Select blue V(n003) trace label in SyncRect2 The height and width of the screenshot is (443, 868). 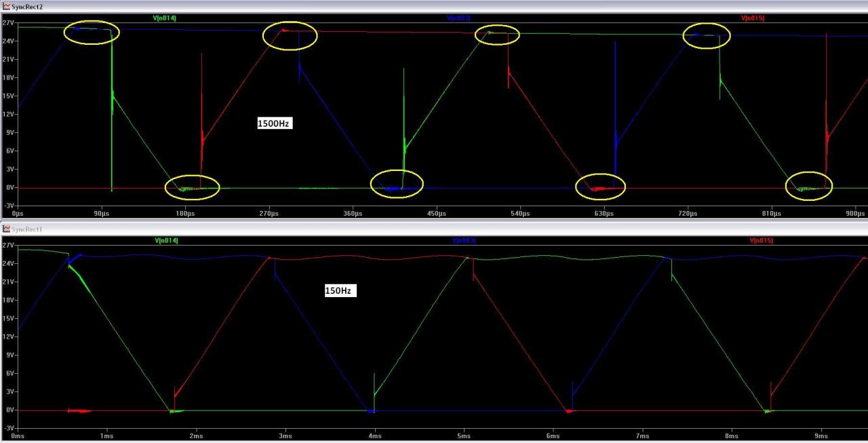(458, 18)
